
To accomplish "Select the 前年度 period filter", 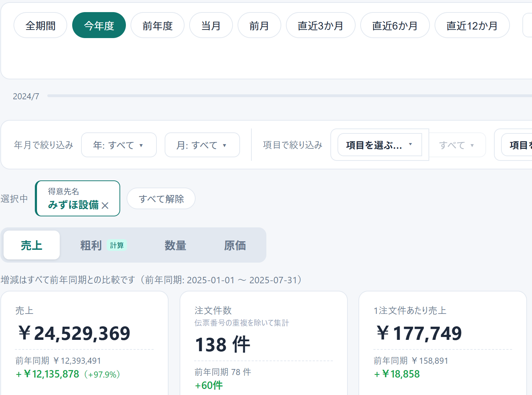I will click(158, 25).
